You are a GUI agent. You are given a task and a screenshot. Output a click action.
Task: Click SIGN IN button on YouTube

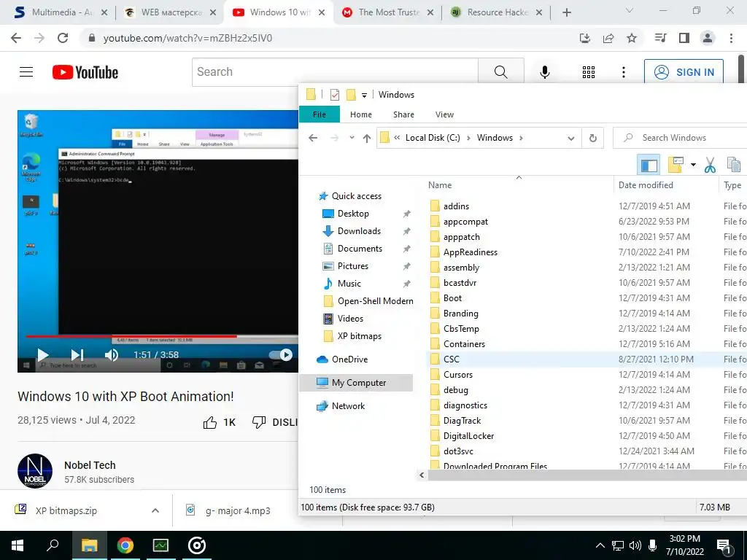(684, 72)
